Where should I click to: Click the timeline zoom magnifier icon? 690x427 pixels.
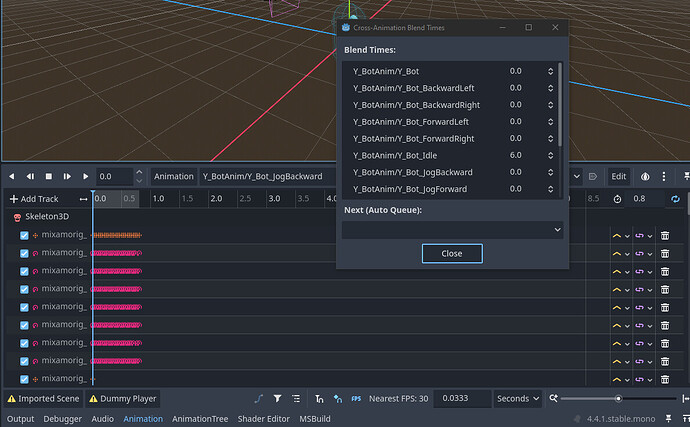[x=553, y=398]
